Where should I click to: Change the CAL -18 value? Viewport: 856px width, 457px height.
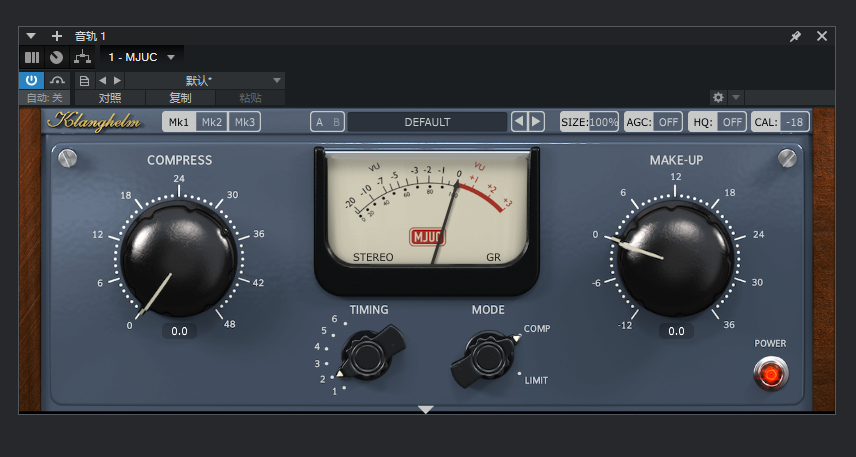pos(781,122)
